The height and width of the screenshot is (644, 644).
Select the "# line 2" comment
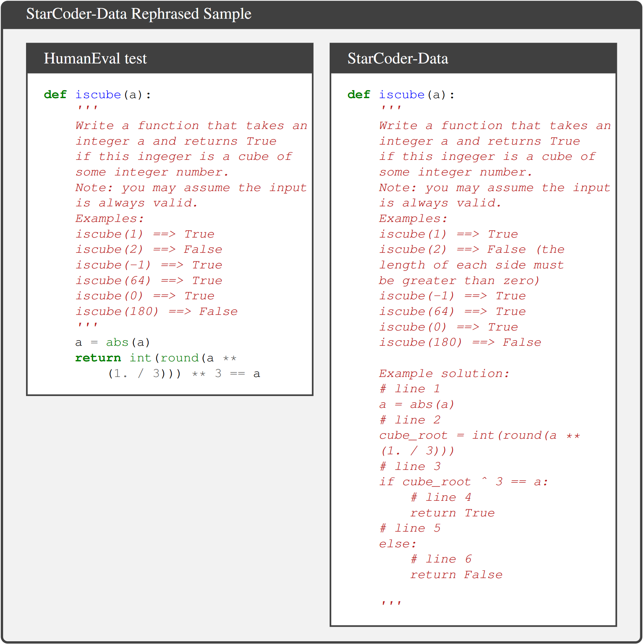(x=409, y=420)
